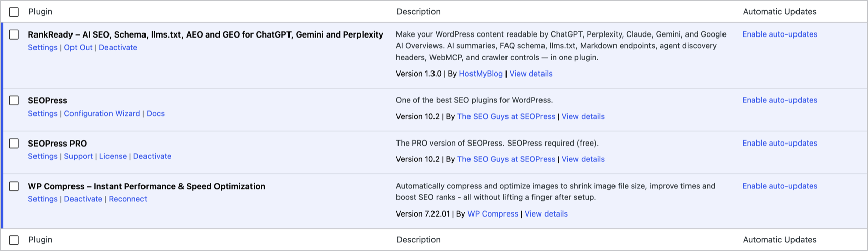Click the Plugin column header at top
Viewport: 868px width, 251px height.
[40, 12]
